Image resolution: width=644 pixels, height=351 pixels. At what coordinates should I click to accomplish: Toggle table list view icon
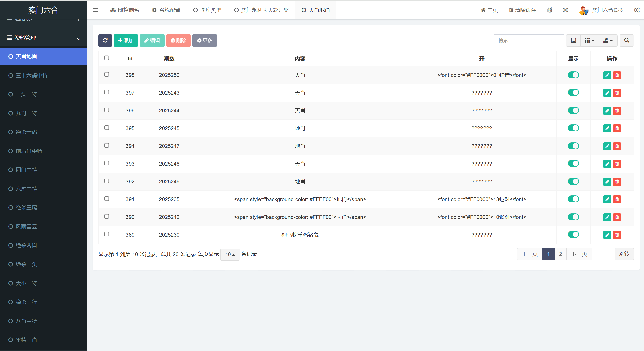[x=573, y=40]
